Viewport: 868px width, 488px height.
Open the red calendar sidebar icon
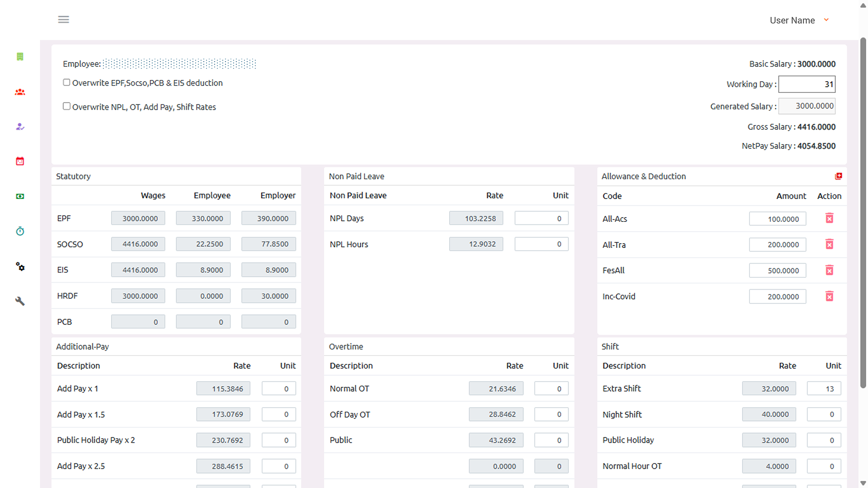click(20, 161)
